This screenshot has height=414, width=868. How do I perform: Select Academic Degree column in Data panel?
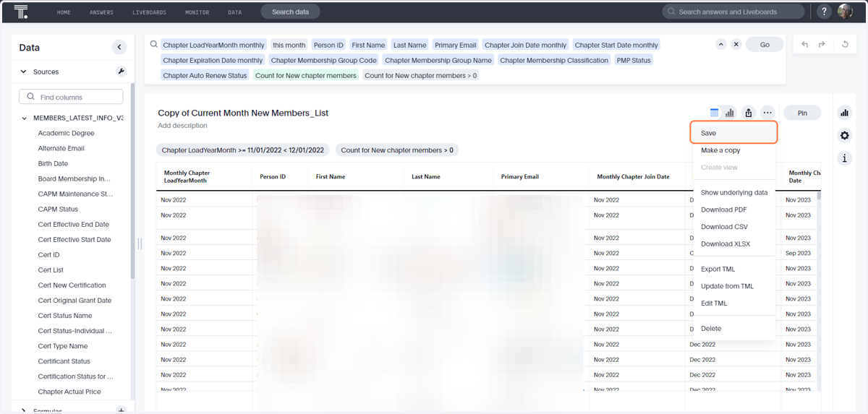coord(66,133)
